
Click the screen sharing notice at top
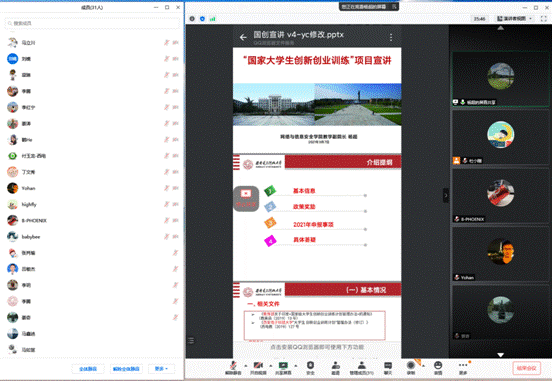click(369, 6)
